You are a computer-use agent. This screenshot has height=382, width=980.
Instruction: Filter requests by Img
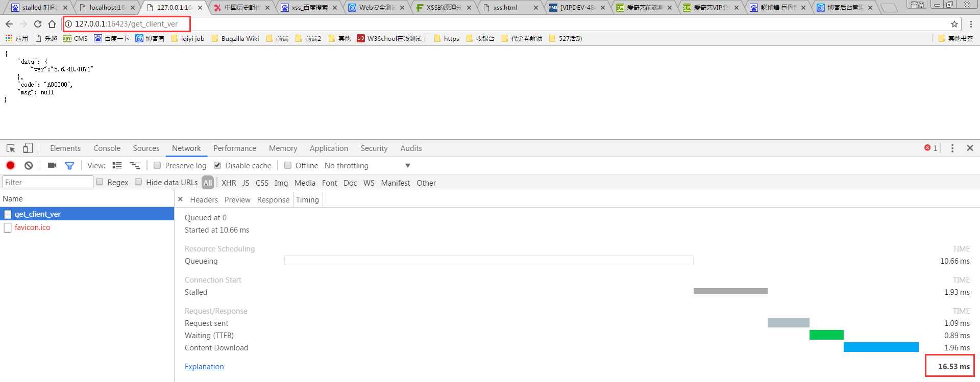281,183
